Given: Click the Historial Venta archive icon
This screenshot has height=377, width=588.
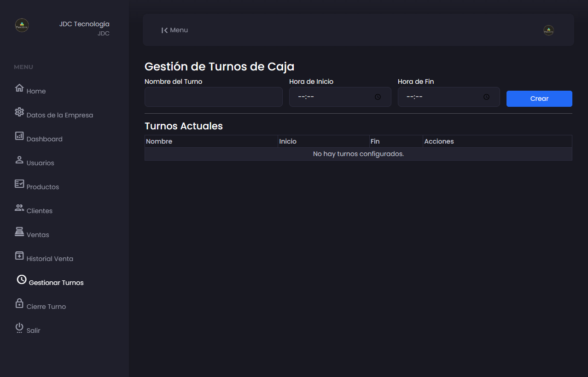Looking at the screenshot, I should [19, 255].
